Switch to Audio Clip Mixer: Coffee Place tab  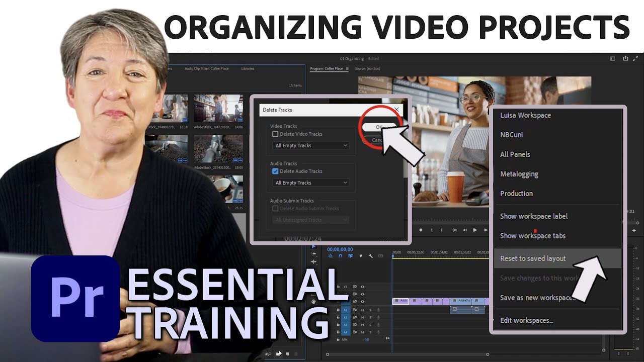point(207,69)
